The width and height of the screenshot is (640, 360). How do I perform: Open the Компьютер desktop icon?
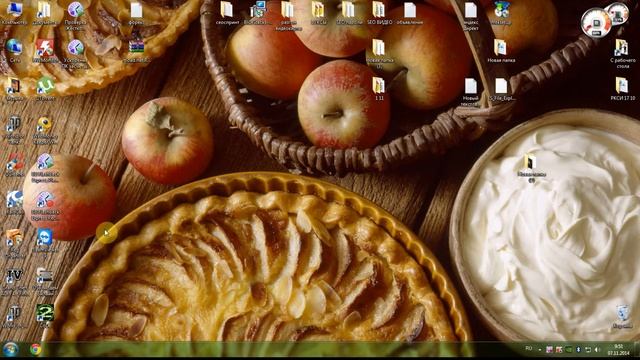tap(14, 10)
